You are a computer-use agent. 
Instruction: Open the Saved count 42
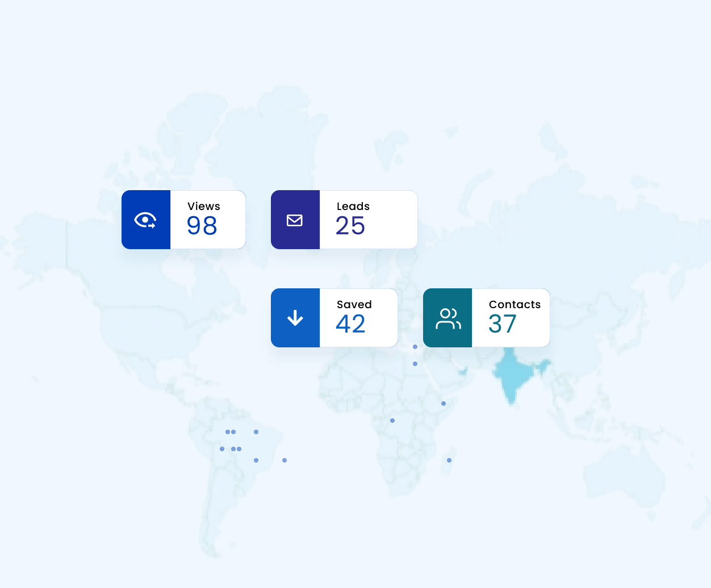pyautogui.click(x=350, y=324)
